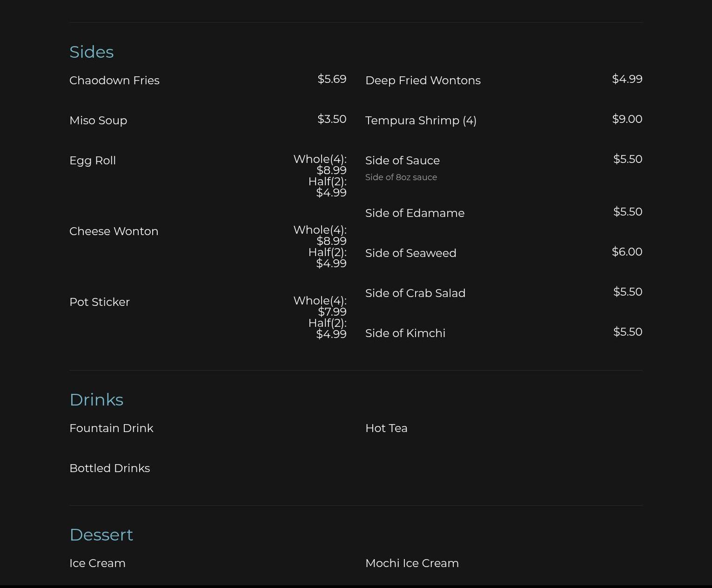The image size is (712, 588).
Task: Click the Miso Soup item
Action: 98,121
